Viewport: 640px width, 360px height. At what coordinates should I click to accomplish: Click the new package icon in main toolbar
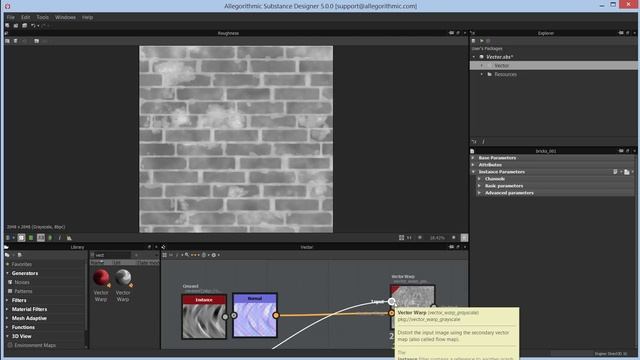pyautogui.click(x=7, y=25)
